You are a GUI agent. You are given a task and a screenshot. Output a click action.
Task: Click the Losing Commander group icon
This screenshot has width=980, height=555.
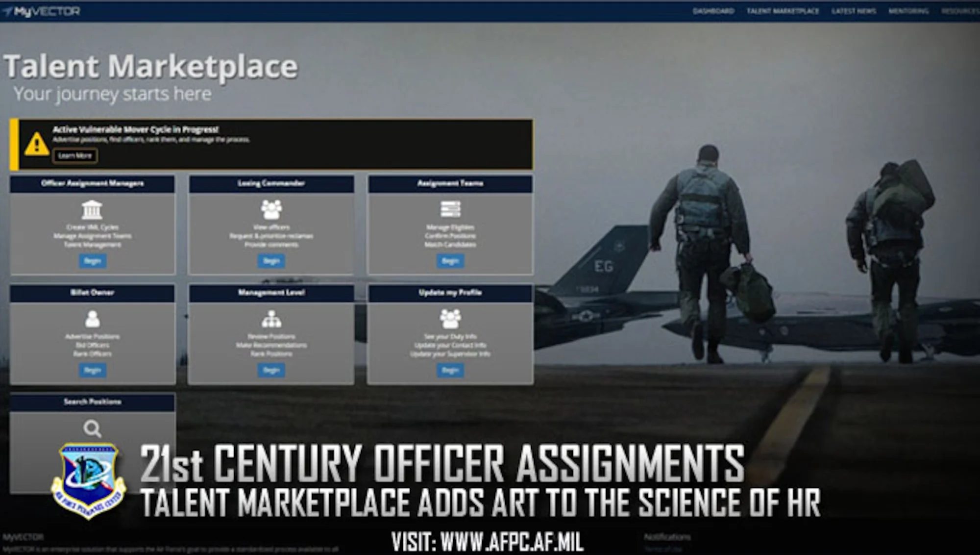(x=271, y=210)
